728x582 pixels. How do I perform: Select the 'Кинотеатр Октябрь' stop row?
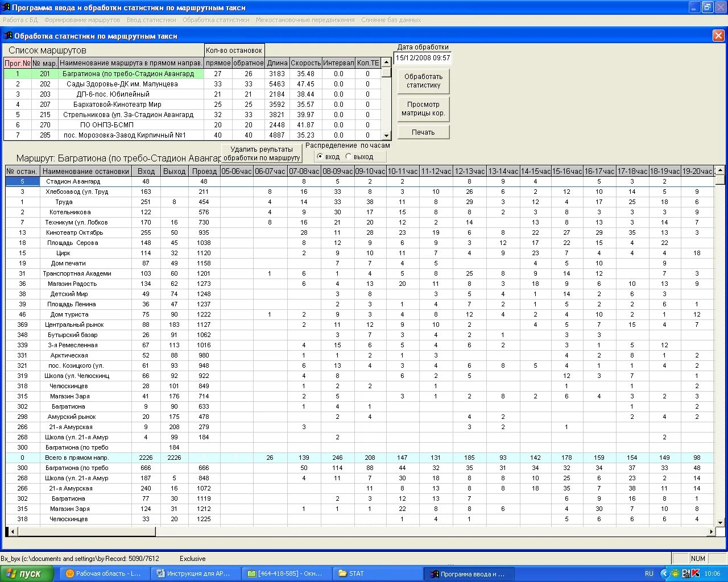pos(360,232)
